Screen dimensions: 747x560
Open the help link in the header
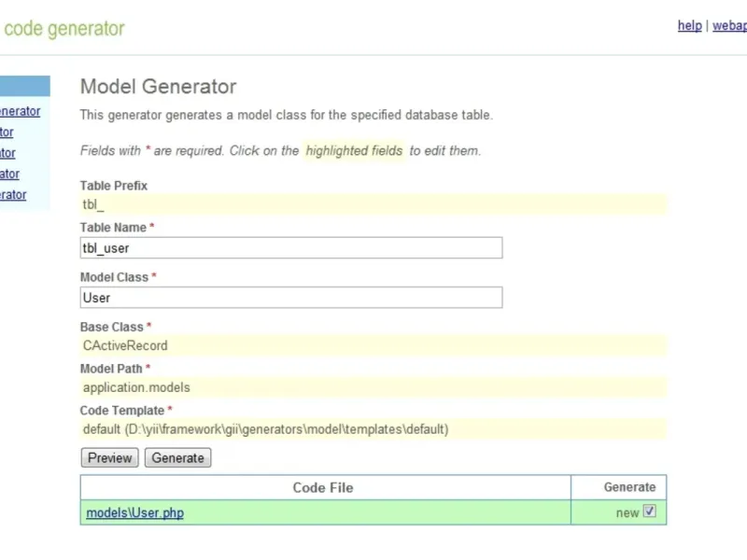(689, 26)
